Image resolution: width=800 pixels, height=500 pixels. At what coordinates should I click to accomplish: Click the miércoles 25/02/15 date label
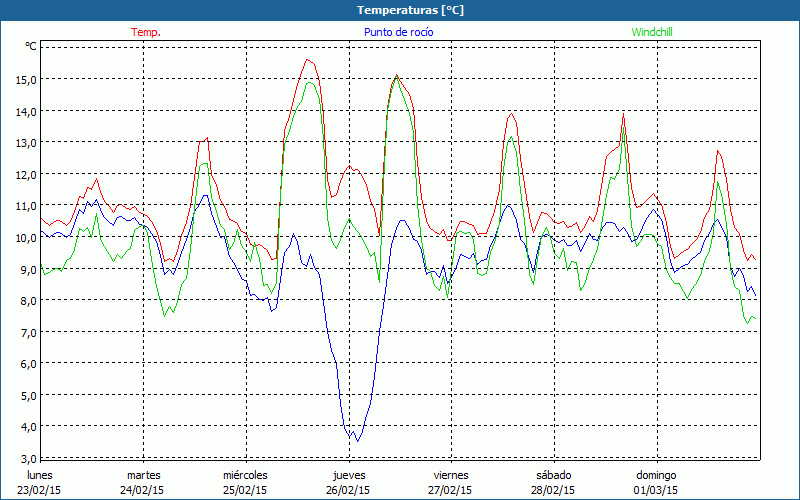245,482
